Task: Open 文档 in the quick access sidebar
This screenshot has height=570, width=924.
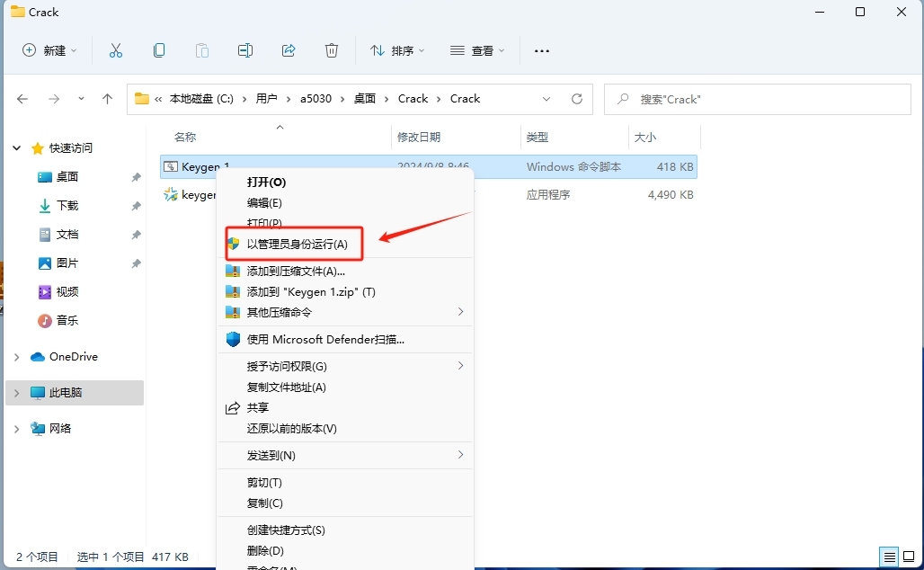Action: [67, 235]
